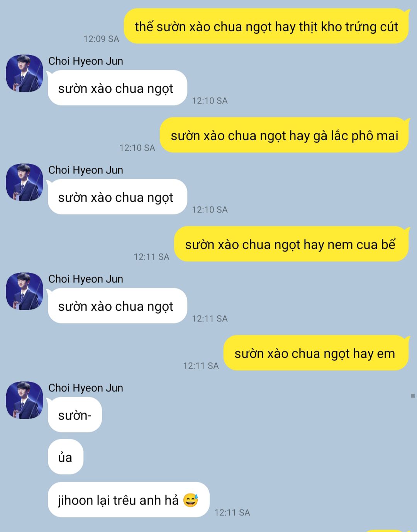Viewport: 417px width, 532px height.
Task: Tap the 'sườn-' message bubble
Action: tap(75, 415)
